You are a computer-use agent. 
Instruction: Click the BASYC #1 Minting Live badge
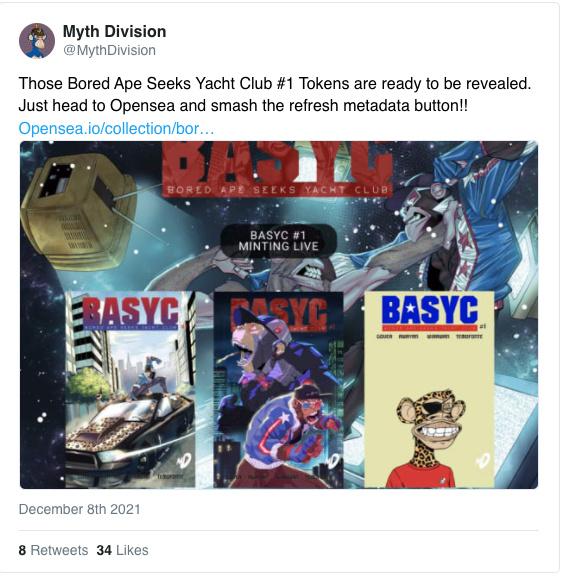[279, 241]
